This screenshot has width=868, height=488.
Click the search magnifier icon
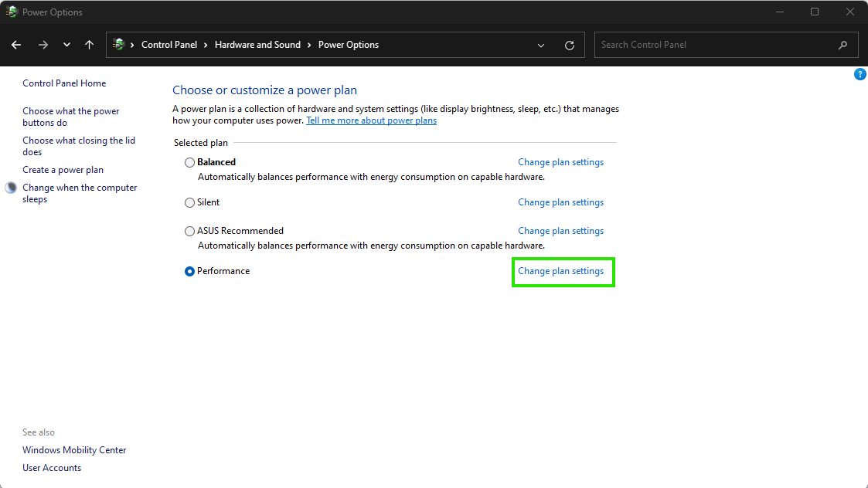[x=842, y=45]
